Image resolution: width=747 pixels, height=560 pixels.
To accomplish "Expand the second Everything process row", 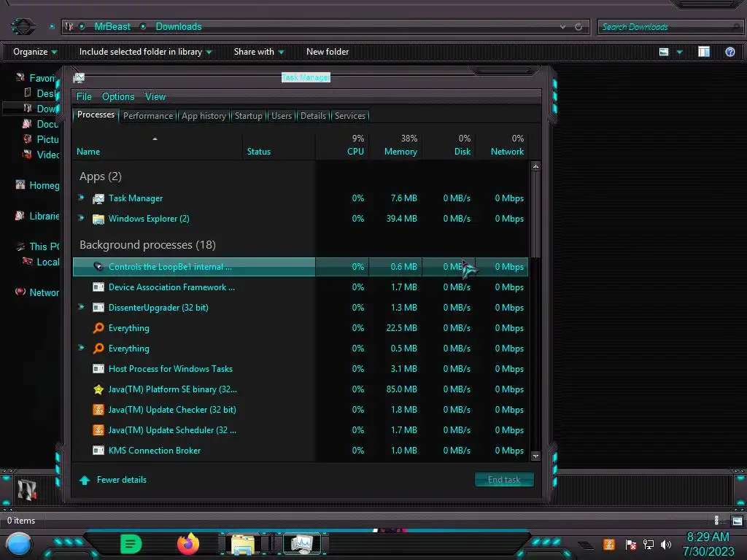I will tap(82, 348).
